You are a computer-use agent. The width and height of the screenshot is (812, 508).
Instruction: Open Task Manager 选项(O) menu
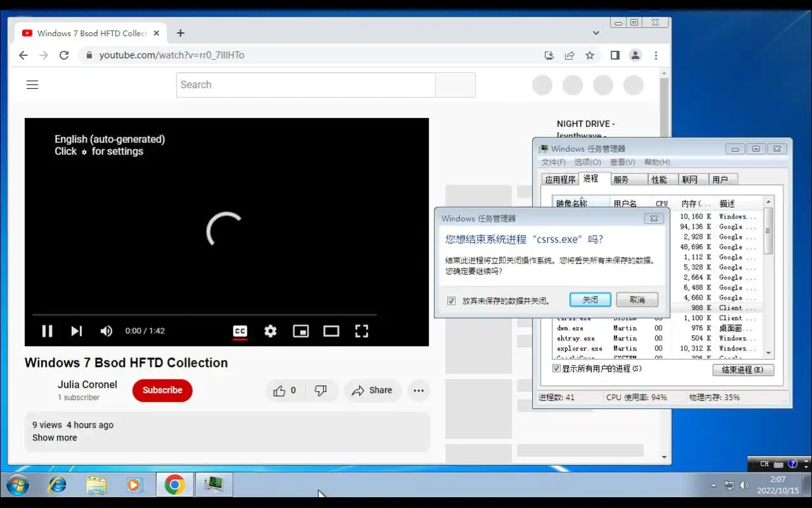[587, 163]
